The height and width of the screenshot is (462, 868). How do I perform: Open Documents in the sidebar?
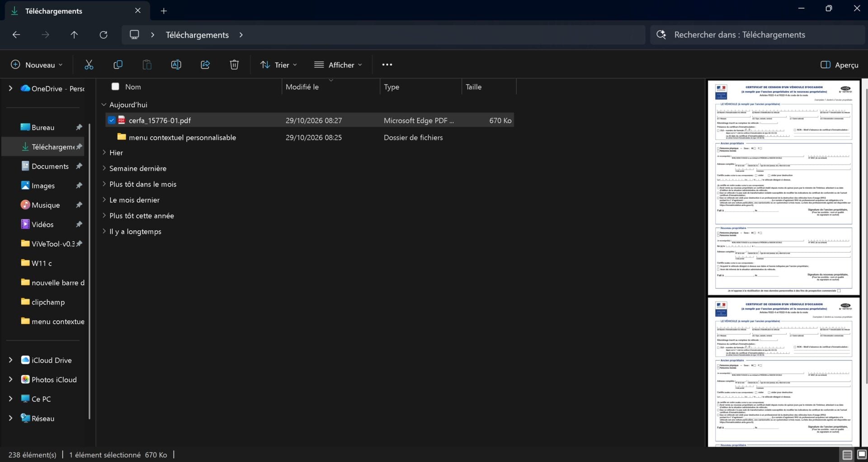(x=50, y=167)
